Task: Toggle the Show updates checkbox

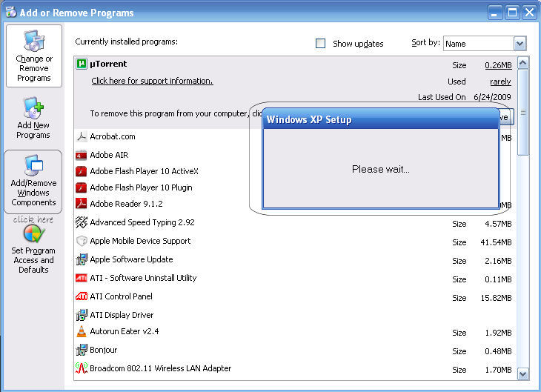Action: coord(321,44)
